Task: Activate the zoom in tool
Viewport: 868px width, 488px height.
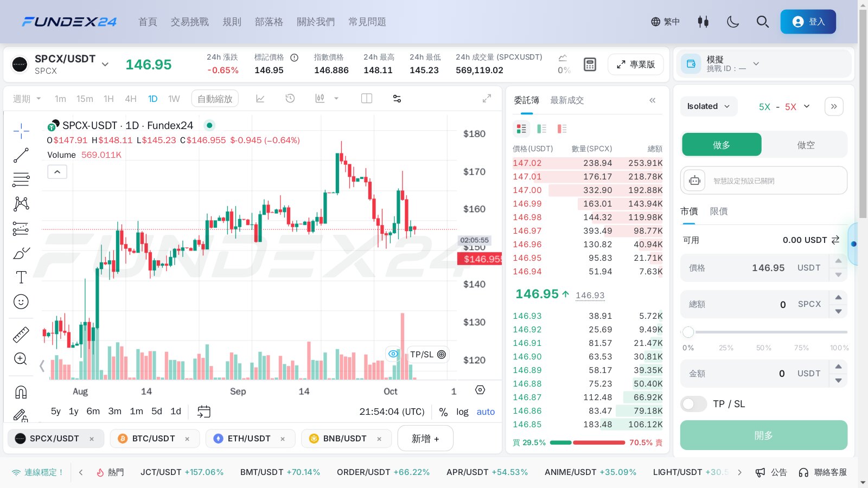Action: [x=21, y=359]
